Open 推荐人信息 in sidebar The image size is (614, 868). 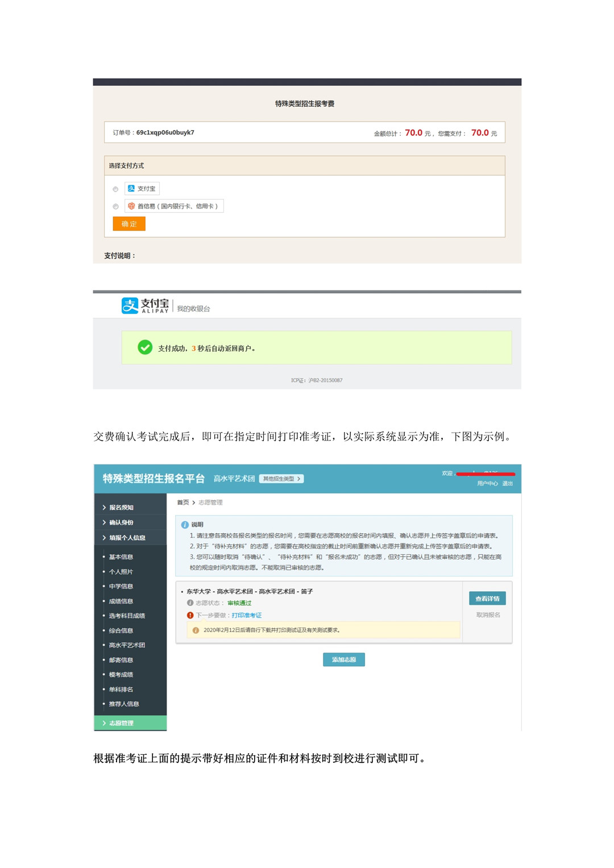pos(124,704)
